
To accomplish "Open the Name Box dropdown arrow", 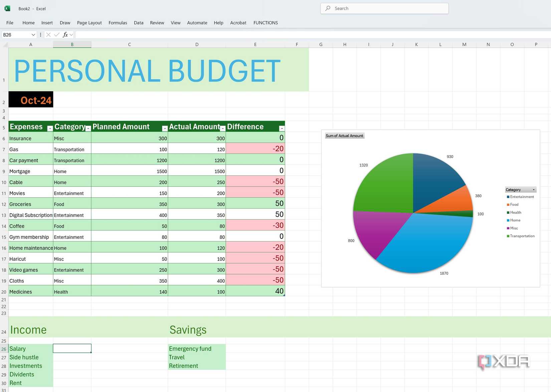I will pos(33,34).
